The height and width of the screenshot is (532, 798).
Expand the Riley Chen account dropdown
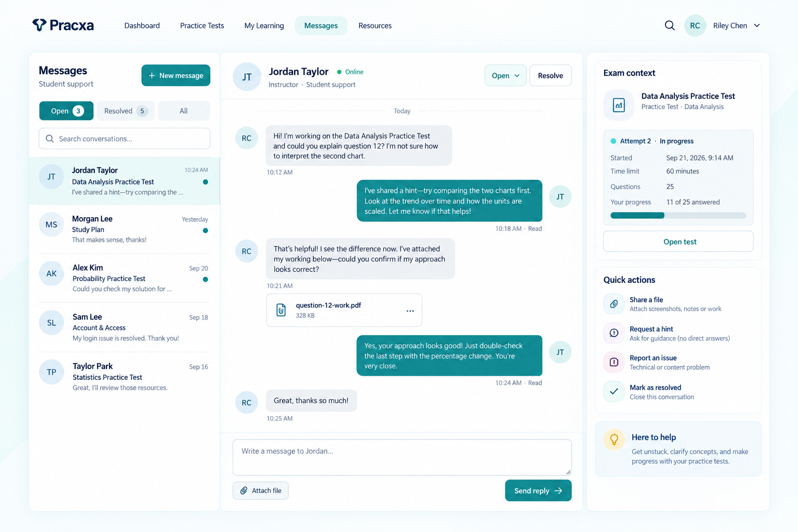tap(757, 25)
